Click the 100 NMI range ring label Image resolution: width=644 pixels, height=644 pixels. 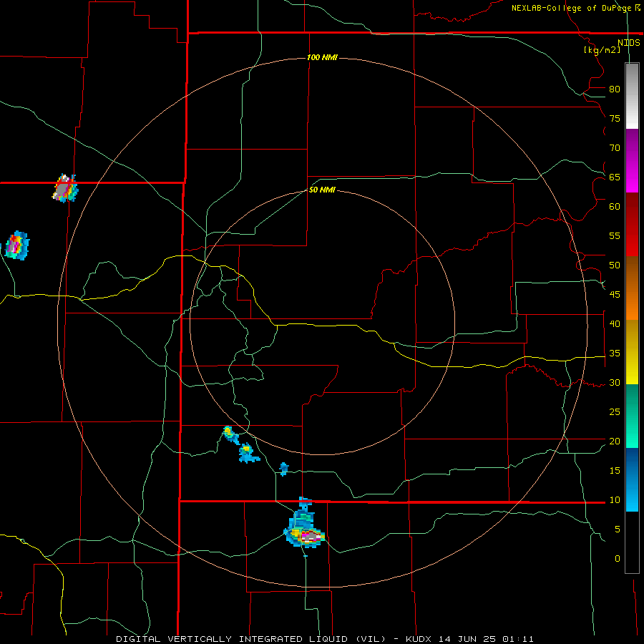pyautogui.click(x=322, y=57)
